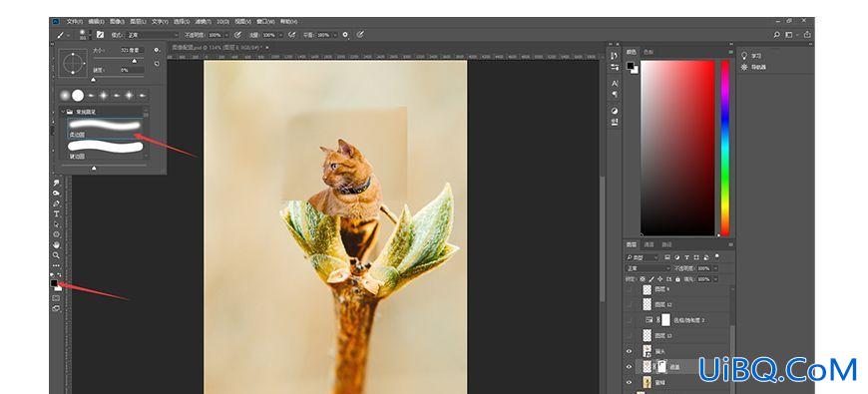Toggle the brush settings panel icon
This screenshot has width=868, height=394.
(x=100, y=35)
